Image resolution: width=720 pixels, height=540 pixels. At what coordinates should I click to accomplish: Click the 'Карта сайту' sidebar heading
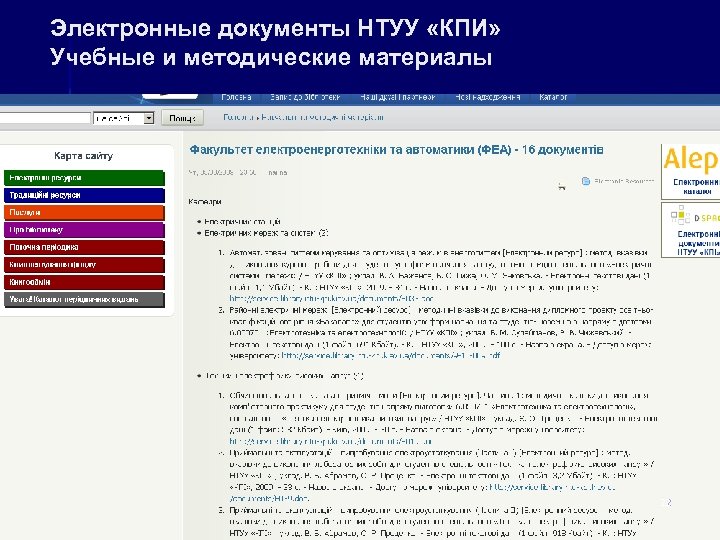coord(83,156)
